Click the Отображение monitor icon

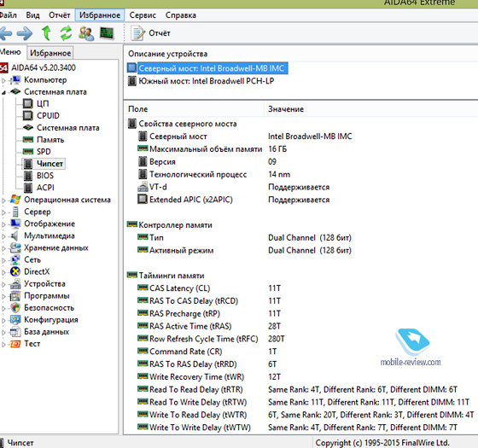click(15, 224)
